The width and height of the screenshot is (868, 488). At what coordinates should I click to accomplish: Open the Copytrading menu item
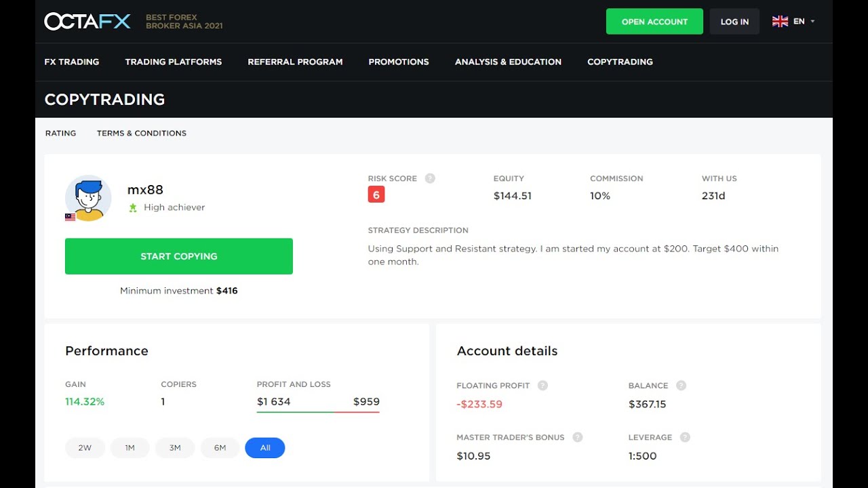click(x=620, y=62)
